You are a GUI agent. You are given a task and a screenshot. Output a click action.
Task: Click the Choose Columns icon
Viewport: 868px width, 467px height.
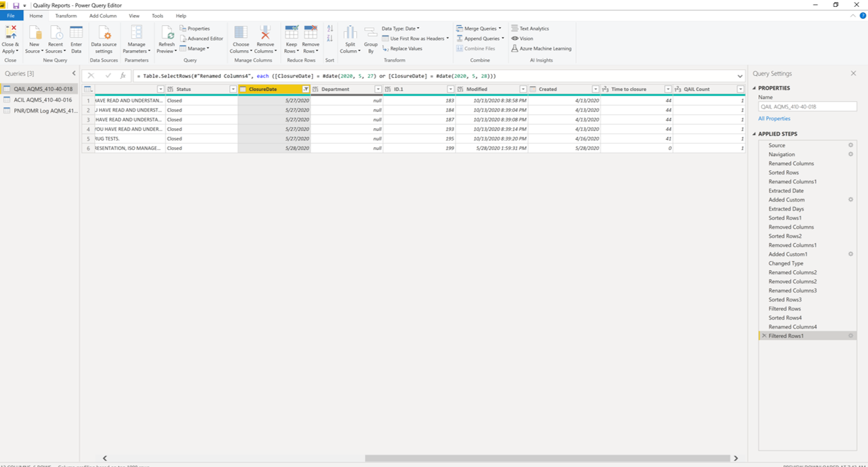coord(241,32)
